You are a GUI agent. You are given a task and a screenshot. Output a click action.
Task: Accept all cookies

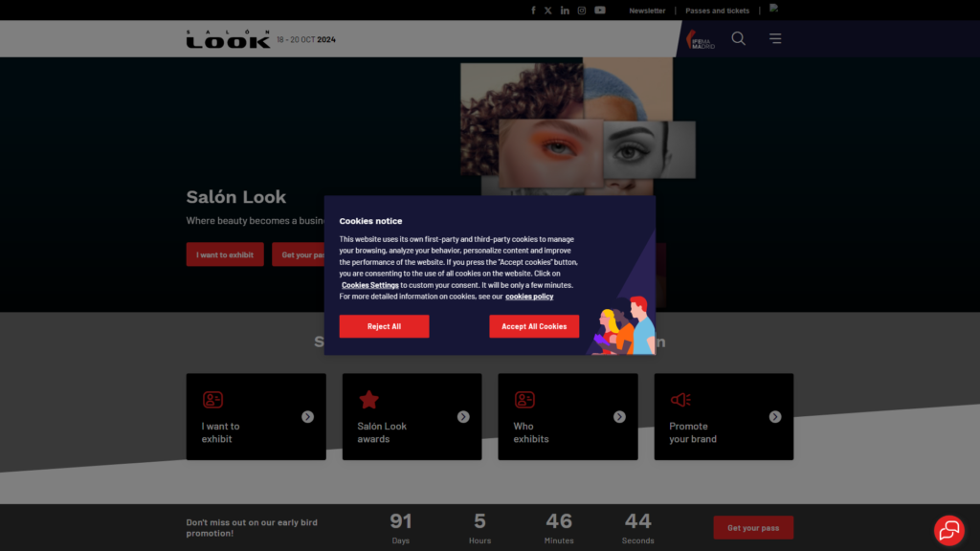point(534,326)
